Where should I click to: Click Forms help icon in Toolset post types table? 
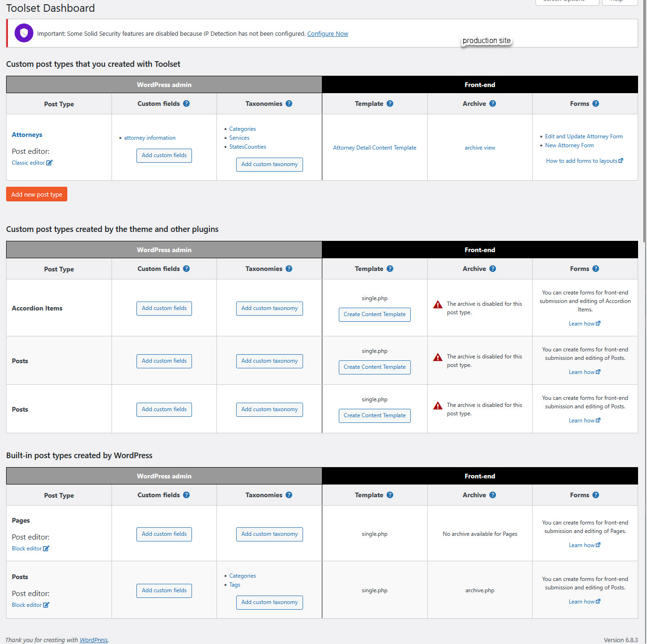tap(596, 103)
